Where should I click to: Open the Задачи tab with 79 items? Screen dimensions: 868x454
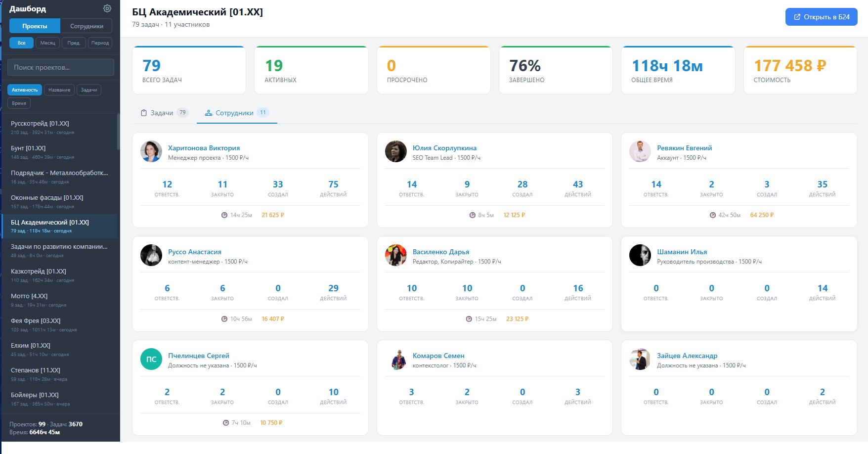click(164, 113)
